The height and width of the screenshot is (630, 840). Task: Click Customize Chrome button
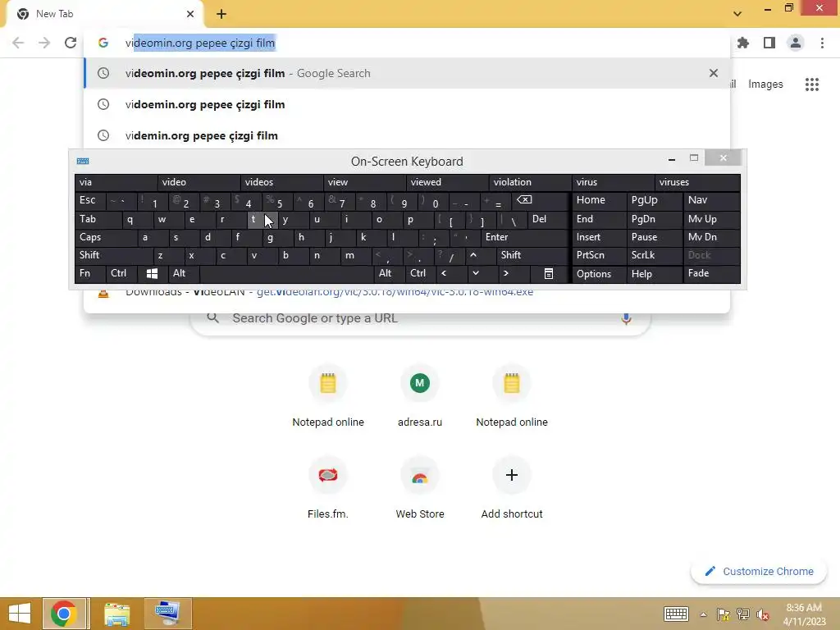coord(759,572)
